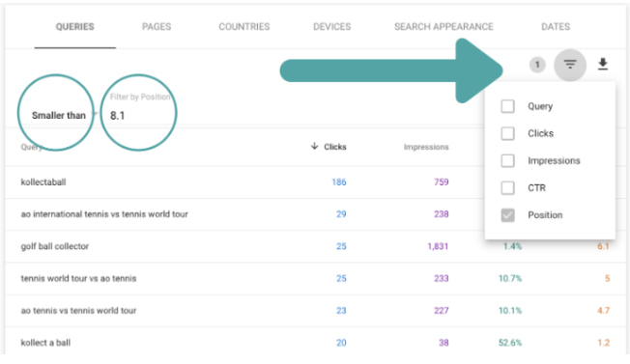Screen dimensions: 630x364
Task: Switch to the Dates tab
Action: [556, 27]
